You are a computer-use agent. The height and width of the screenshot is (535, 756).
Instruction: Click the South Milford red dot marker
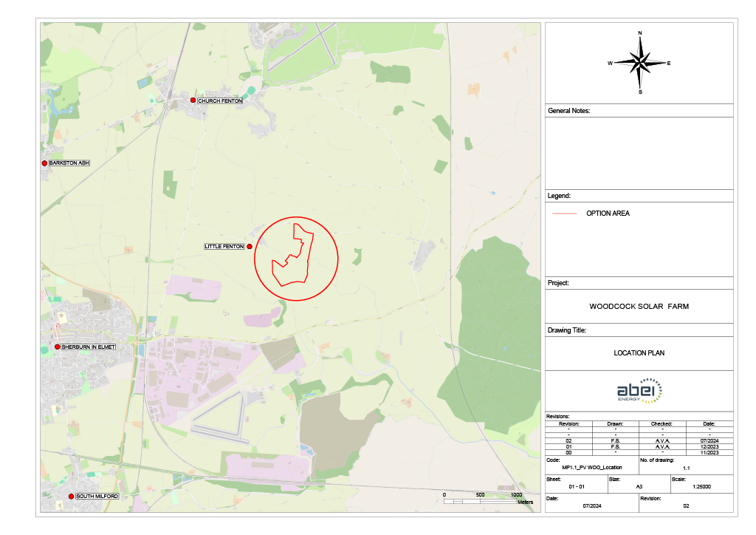[71, 497]
